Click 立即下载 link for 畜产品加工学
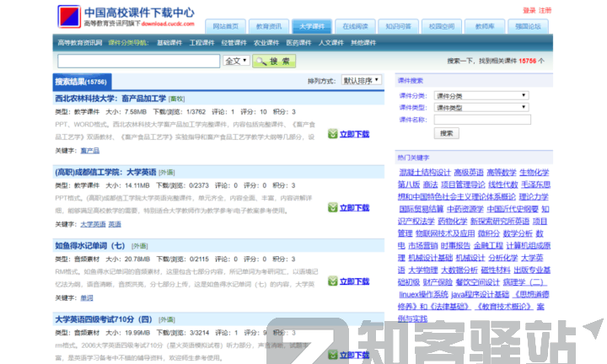 tap(354, 134)
